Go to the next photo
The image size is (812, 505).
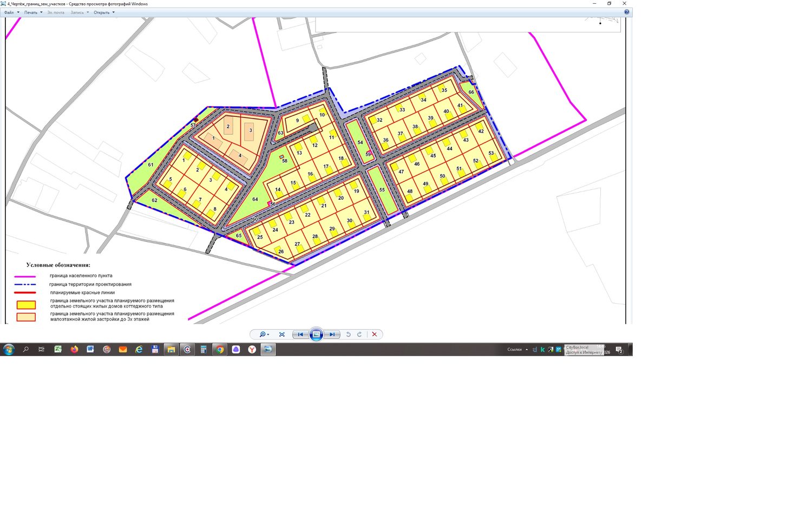coord(332,335)
